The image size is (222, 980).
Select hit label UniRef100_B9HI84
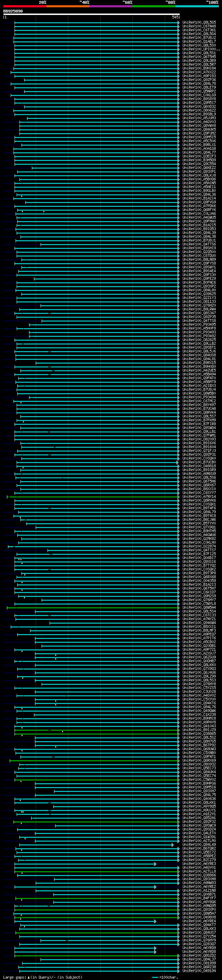click(x=199, y=68)
